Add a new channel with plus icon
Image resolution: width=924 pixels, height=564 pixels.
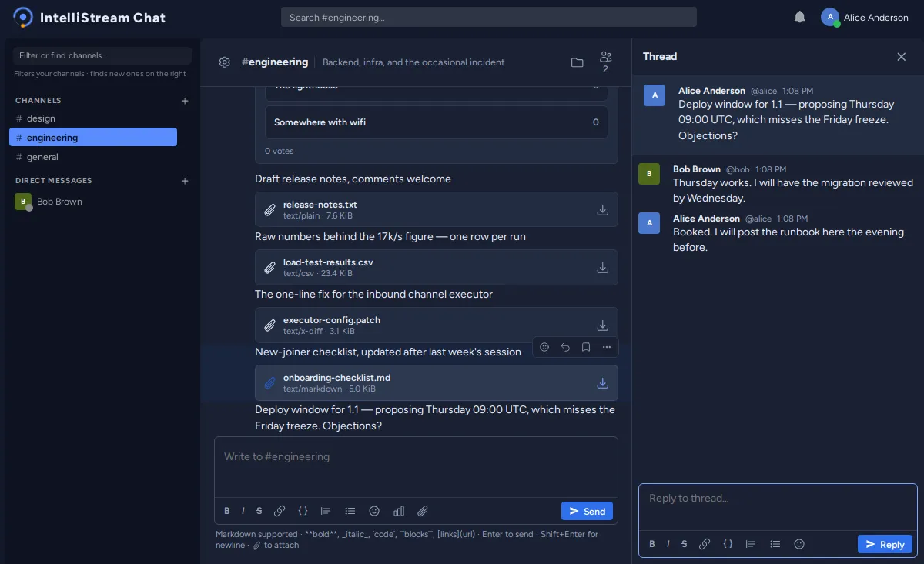(x=185, y=101)
